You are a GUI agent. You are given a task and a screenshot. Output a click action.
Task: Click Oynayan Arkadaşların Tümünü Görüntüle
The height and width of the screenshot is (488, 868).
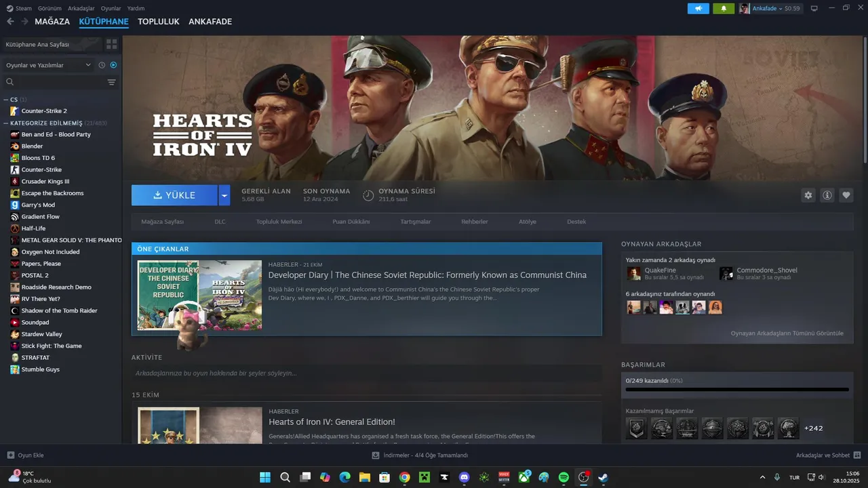tap(787, 333)
